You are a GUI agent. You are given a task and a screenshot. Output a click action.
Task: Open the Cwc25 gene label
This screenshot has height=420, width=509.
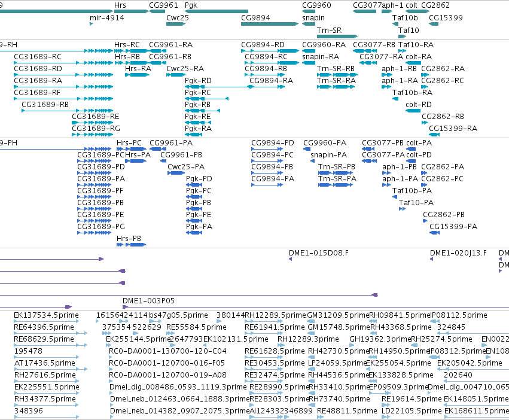coord(178,17)
